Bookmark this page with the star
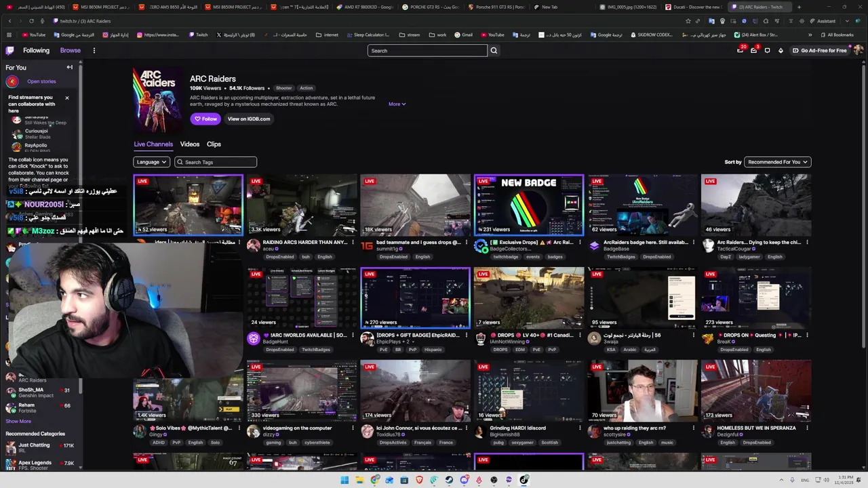 pos(688,21)
